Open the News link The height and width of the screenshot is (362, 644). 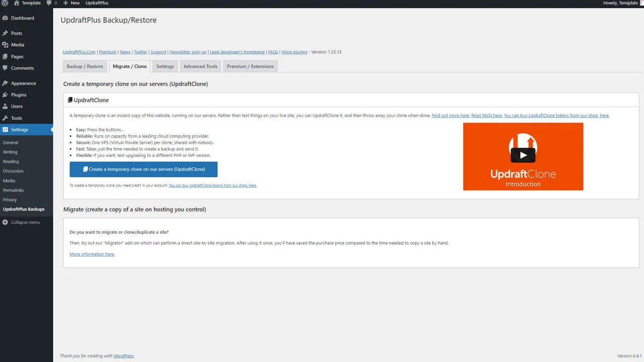[125, 52]
